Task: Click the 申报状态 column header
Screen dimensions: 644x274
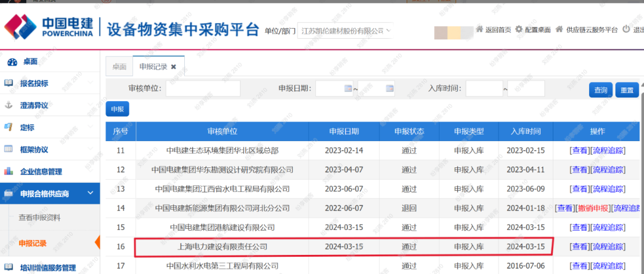Action: 409,131
